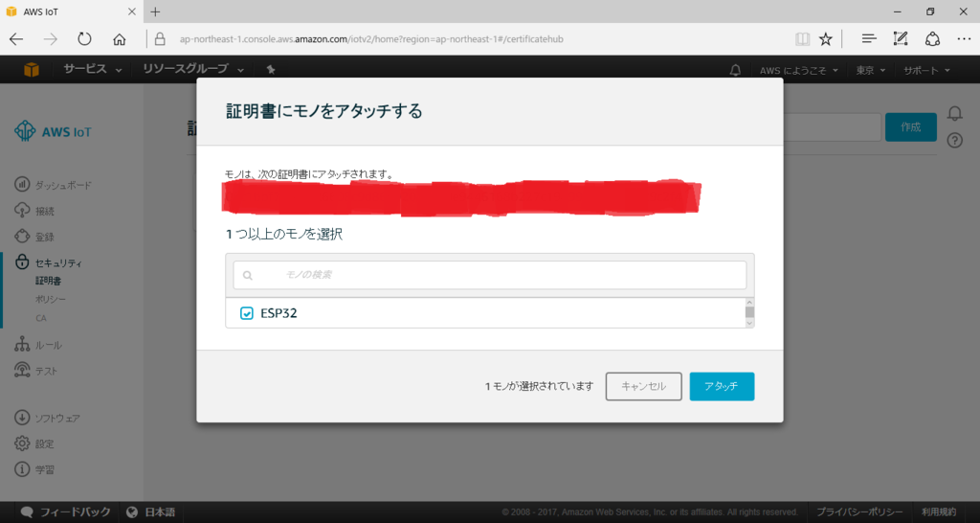Select CA submenu item
The width and height of the screenshot is (980, 523).
click(40, 318)
